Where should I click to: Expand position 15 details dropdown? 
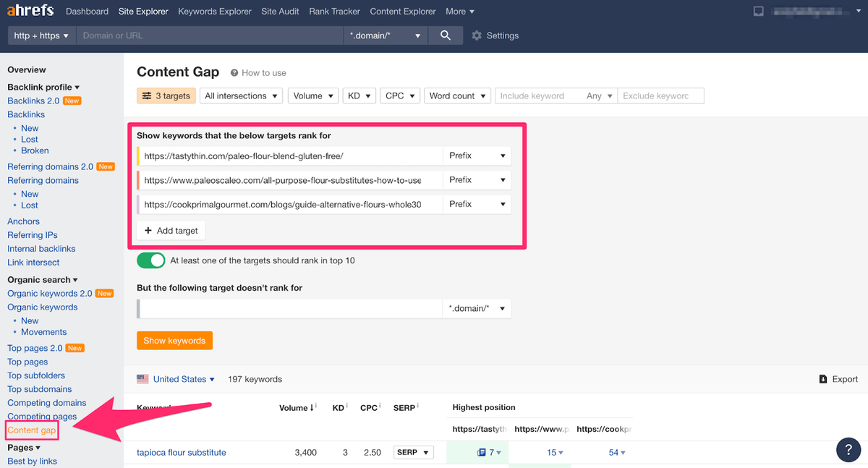coord(556,453)
